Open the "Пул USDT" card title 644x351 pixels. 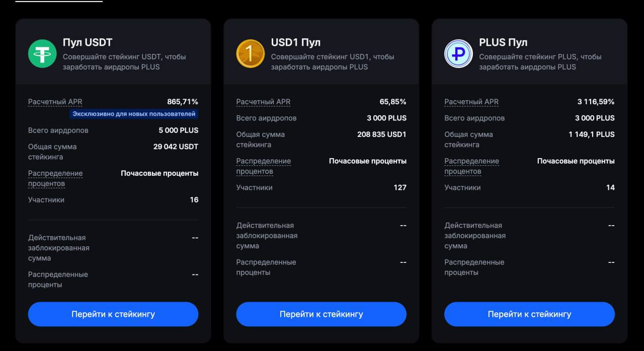pyautogui.click(x=88, y=42)
